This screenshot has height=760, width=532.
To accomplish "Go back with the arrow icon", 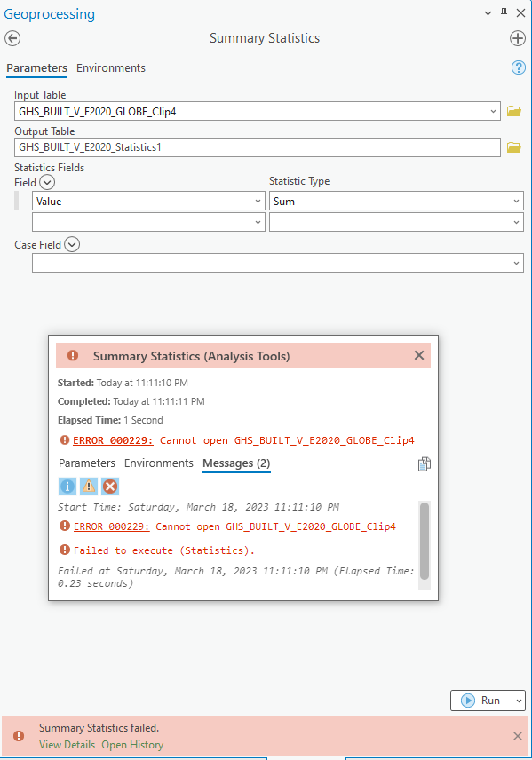I will click(x=12, y=38).
